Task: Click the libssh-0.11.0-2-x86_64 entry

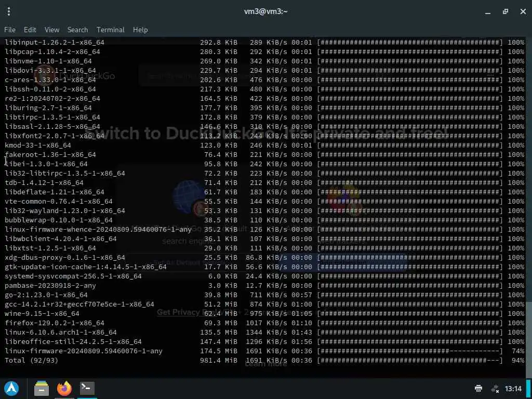Action: 50,89
